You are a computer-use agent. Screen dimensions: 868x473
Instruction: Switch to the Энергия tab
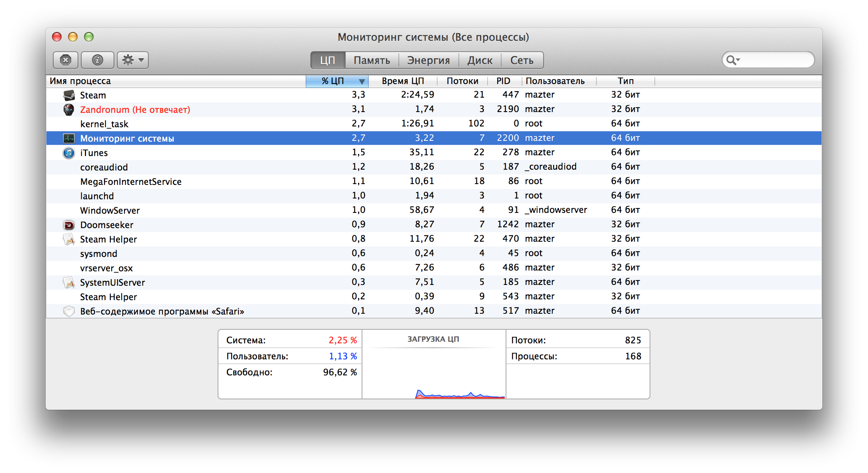(x=428, y=60)
